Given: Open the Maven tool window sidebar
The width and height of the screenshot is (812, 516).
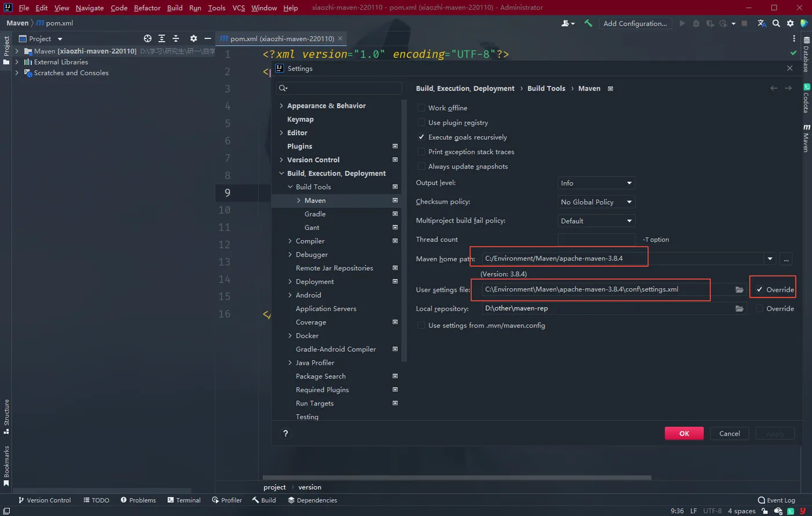Looking at the screenshot, I should coord(806,139).
